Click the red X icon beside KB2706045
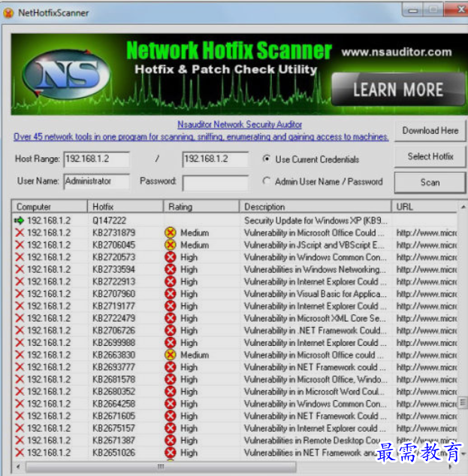468x476 pixels. [x=20, y=245]
